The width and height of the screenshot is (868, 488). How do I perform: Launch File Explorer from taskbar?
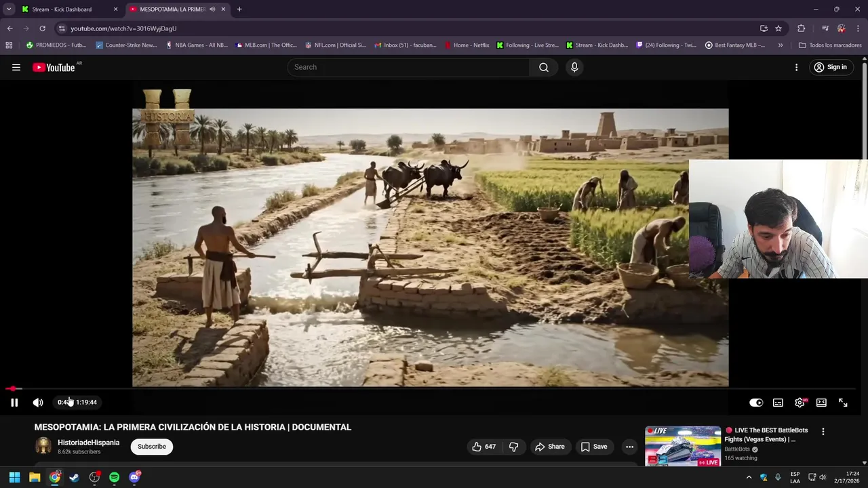tap(35, 477)
